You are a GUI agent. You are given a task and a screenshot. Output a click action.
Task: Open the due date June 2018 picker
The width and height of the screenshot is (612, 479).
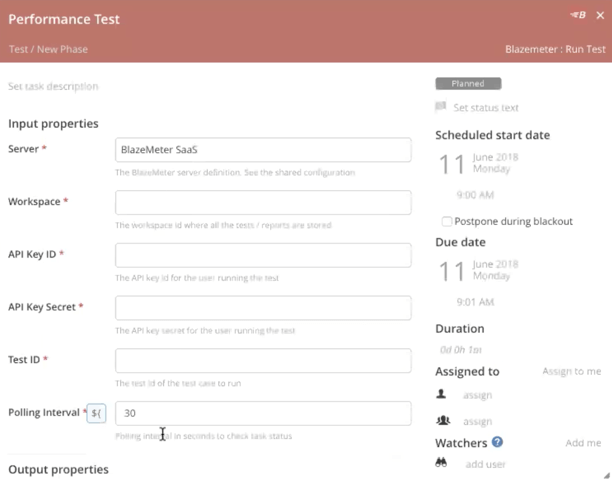point(495,264)
